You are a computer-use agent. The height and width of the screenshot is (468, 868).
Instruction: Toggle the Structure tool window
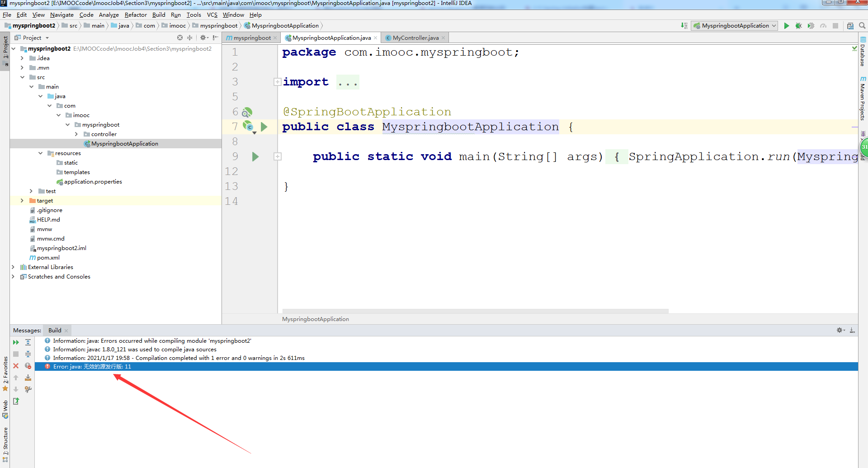[5, 444]
